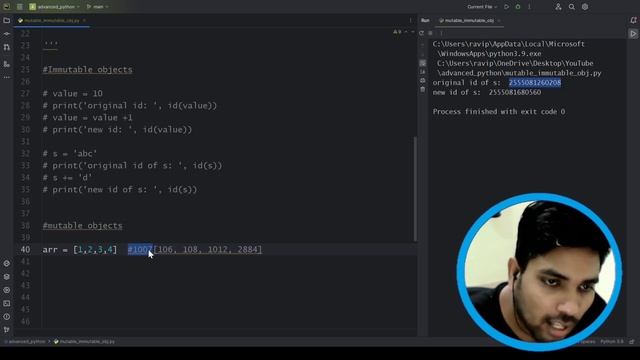Click "# s += 'd'" commented line
This screenshot has height=360, width=640.
click(67, 178)
